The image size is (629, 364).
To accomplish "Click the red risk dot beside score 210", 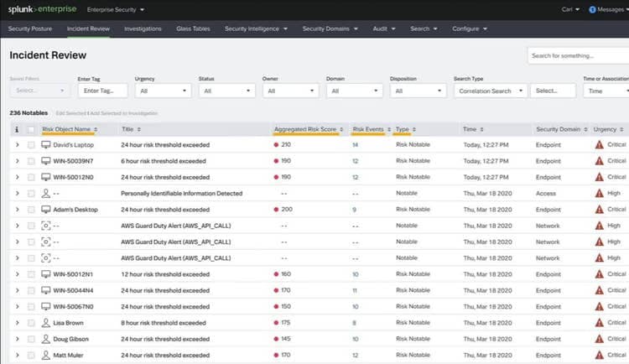I will click(276, 145).
